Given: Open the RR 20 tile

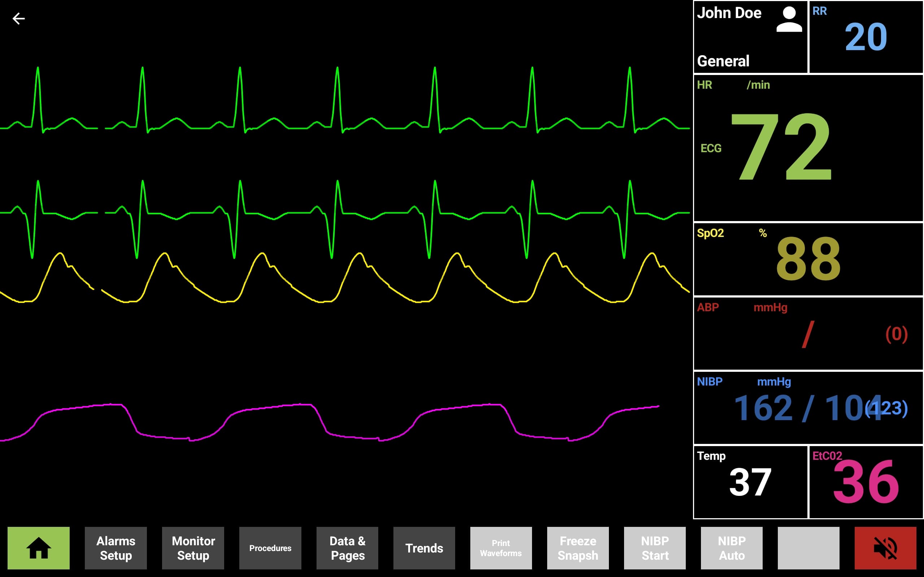Looking at the screenshot, I should tap(867, 36).
